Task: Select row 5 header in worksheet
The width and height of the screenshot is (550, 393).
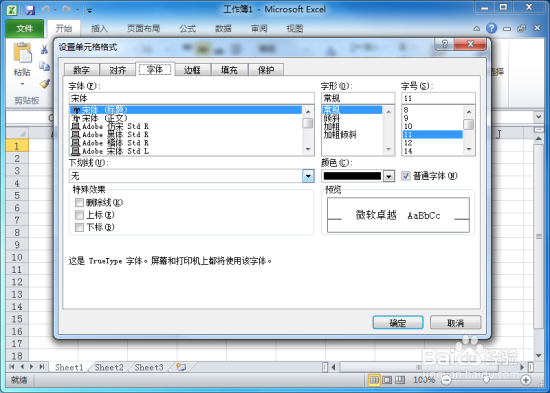Action: (17, 195)
